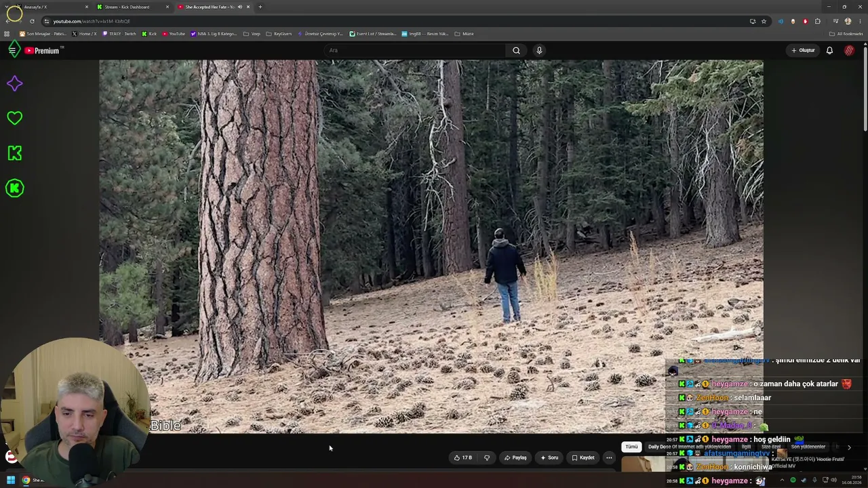Select the İlgili filter chip
868x488 pixels.
746,447
